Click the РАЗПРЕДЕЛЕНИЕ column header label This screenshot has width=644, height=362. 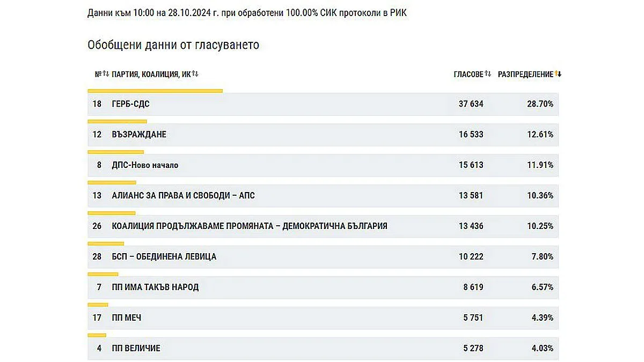pos(525,75)
